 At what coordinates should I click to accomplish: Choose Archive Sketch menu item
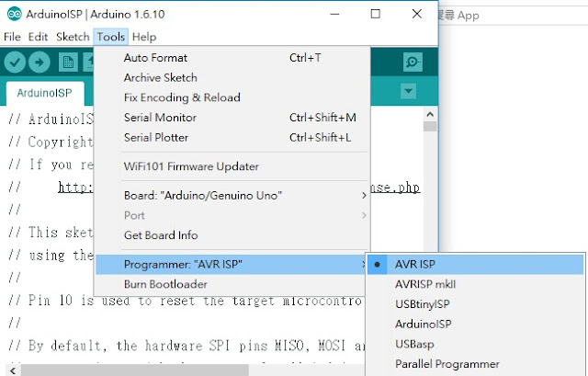click(x=232, y=77)
